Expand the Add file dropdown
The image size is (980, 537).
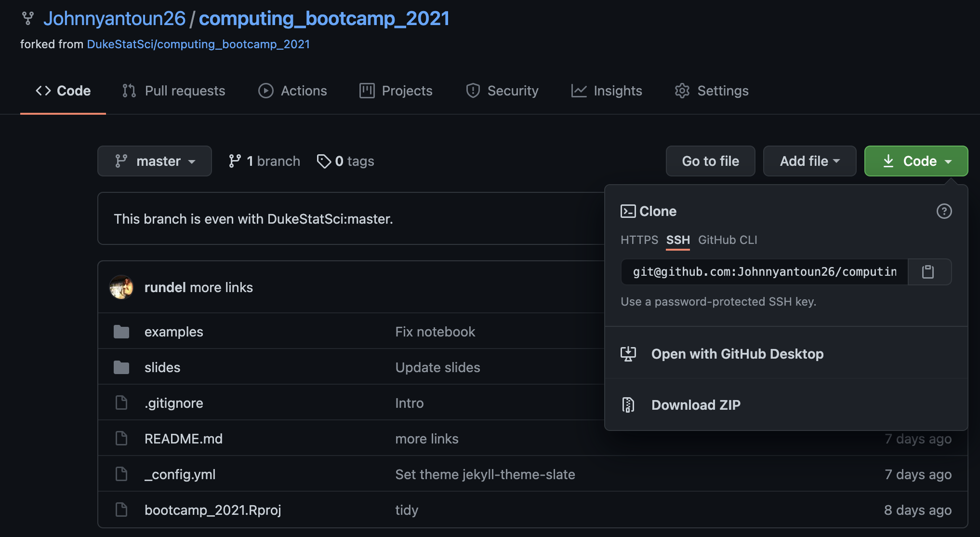(x=809, y=161)
